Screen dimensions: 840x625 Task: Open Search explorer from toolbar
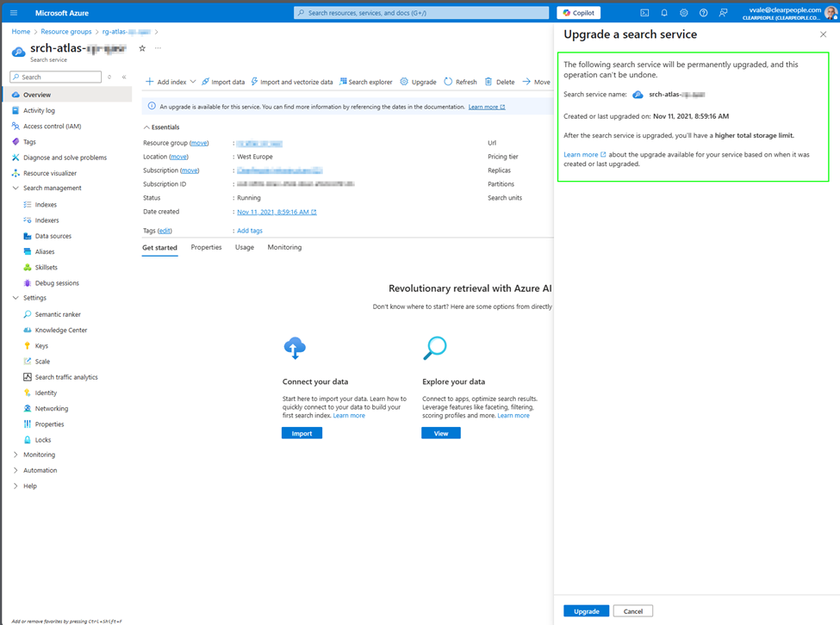pyautogui.click(x=366, y=82)
